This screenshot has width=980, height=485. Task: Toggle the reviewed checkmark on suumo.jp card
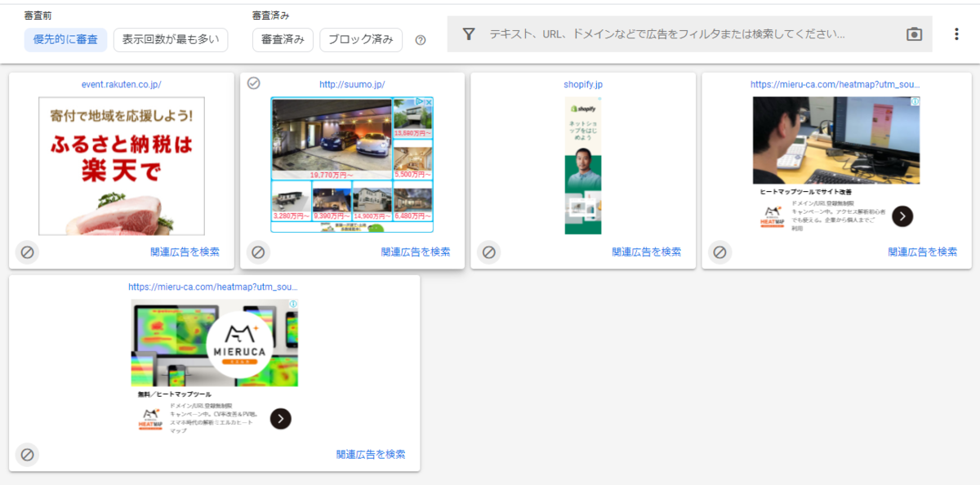pos(254,83)
